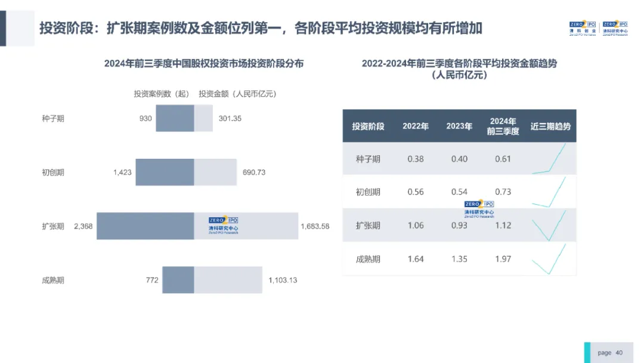
Task: Click the 2022年 table column header
Action: point(416,126)
